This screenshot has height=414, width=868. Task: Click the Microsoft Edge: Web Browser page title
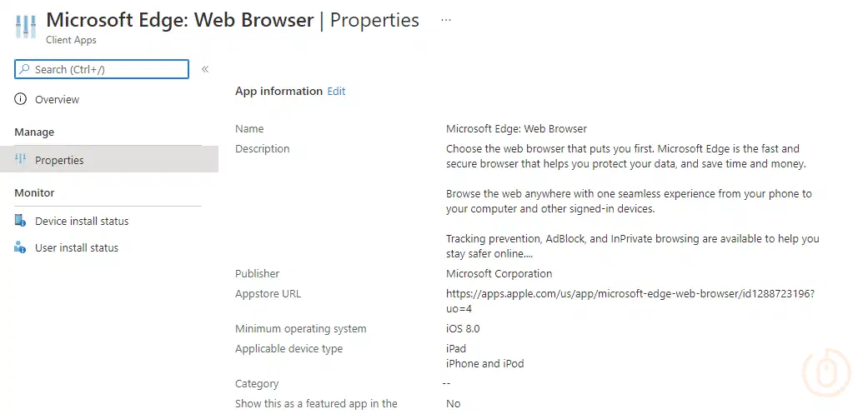(181, 19)
